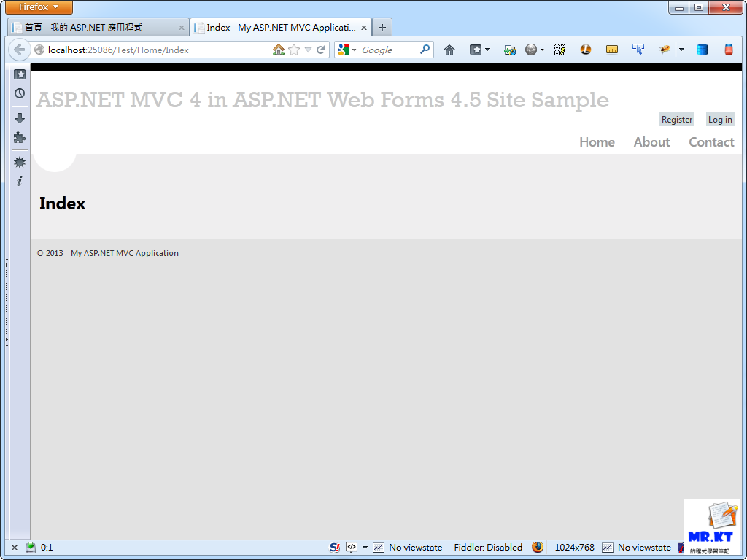Open the bookmarks toolbar menu button

click(480, 50)
